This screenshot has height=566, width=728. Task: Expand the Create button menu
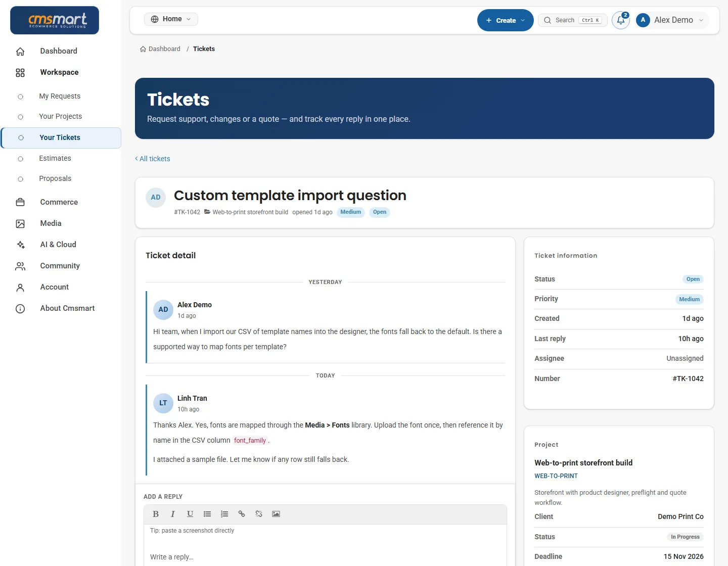pos(506,20)
